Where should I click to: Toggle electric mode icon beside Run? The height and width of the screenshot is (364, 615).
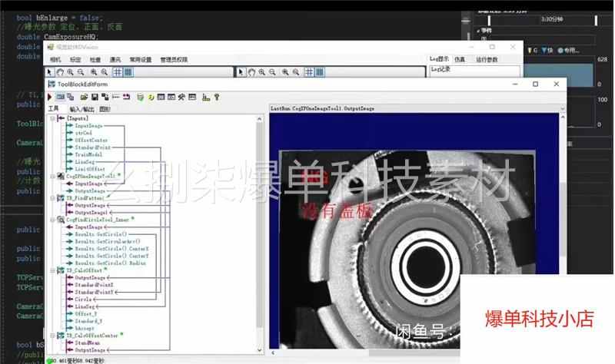click(61, 97)
